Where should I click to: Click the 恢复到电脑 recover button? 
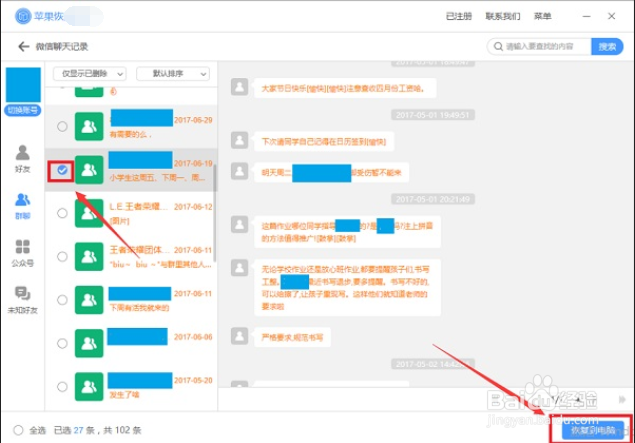pos(593,430)
